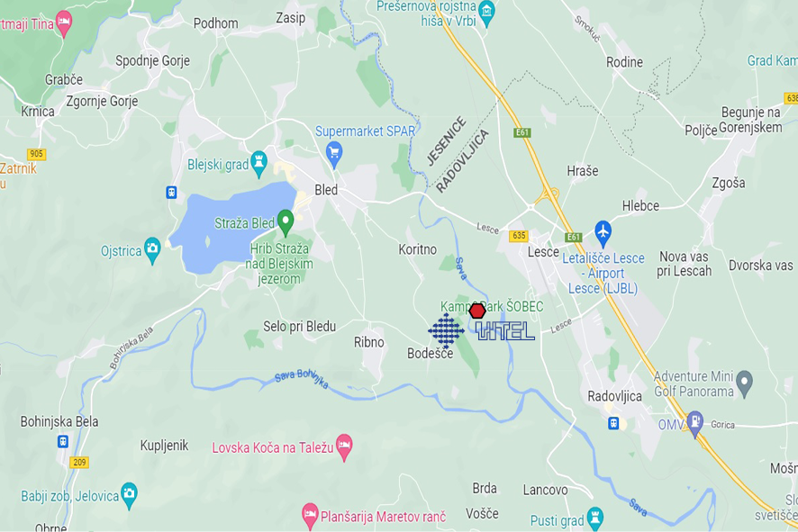Open the green Straža Bled location pin
The image size is (798, 532).
click(x=286, y=221)
